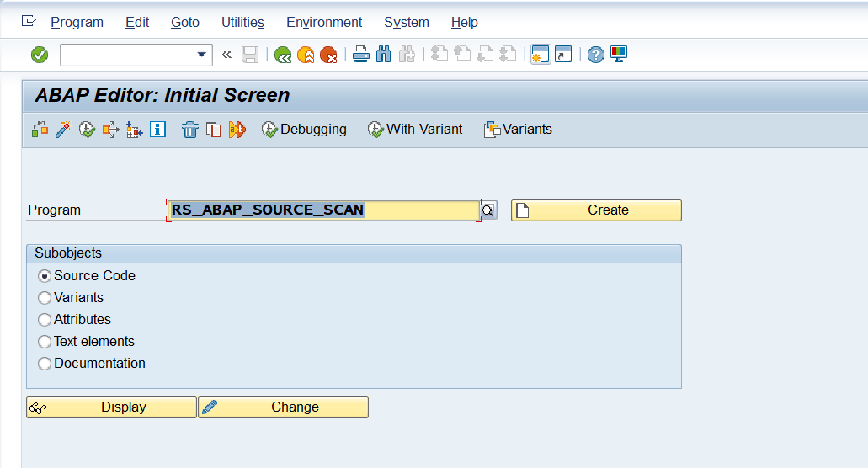
Task: Click the red Cancel icon
Action: pyautogui.click(x=328, y=55)
